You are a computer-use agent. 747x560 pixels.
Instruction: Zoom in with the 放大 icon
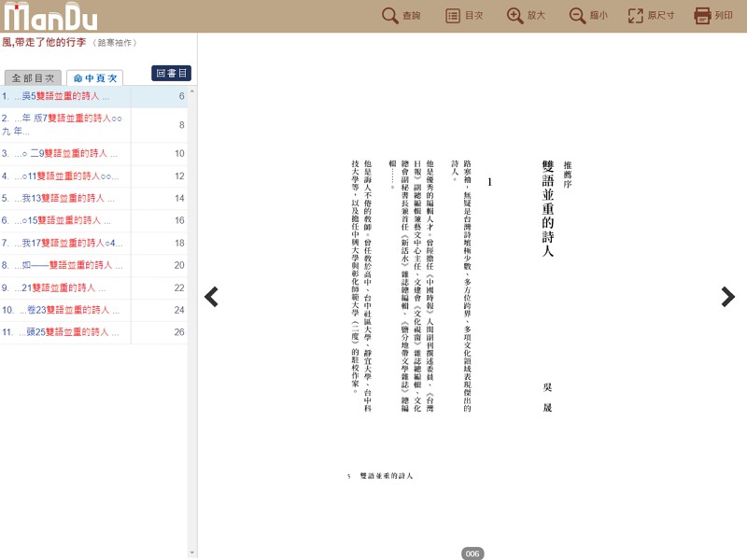click(x=514, y=16)
